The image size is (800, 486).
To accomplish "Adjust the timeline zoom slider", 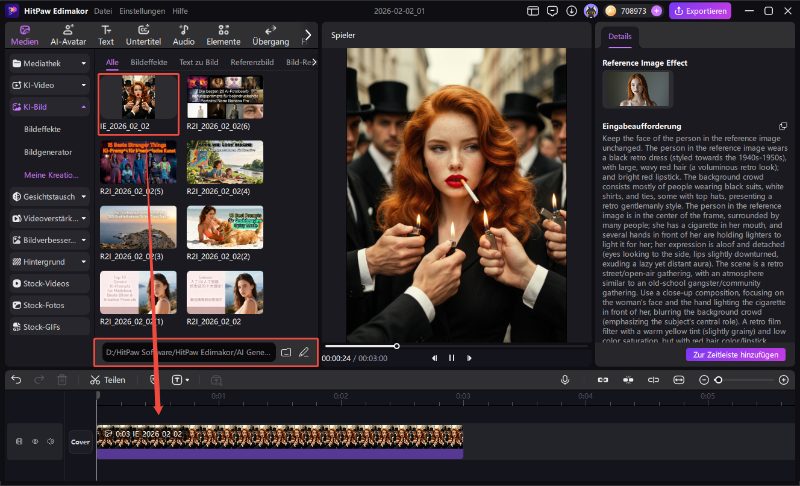I will (x=718, y=380).
